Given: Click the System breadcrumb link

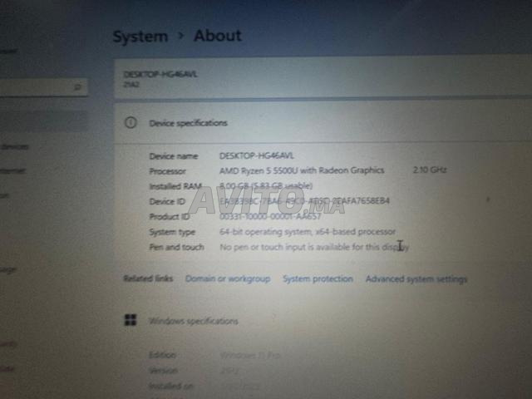Looking at the screenshot, I should 140,37.
